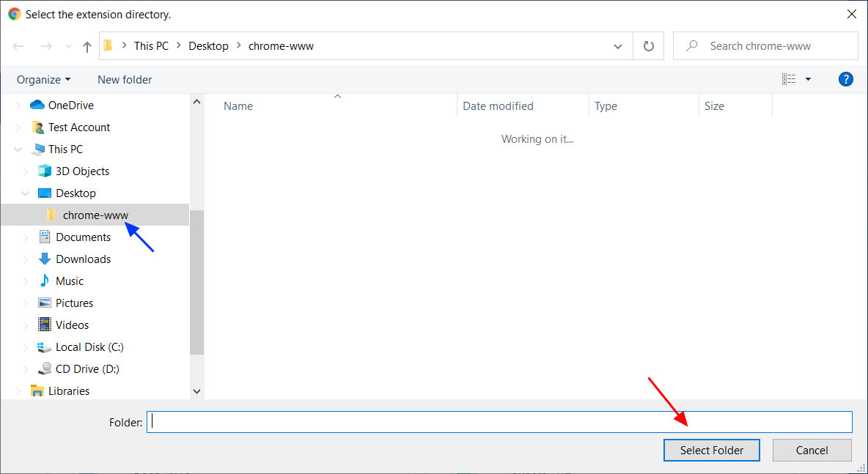Click the search magnifier icon
Viewport: 868px width, 474px height.
tap(691, 45)
